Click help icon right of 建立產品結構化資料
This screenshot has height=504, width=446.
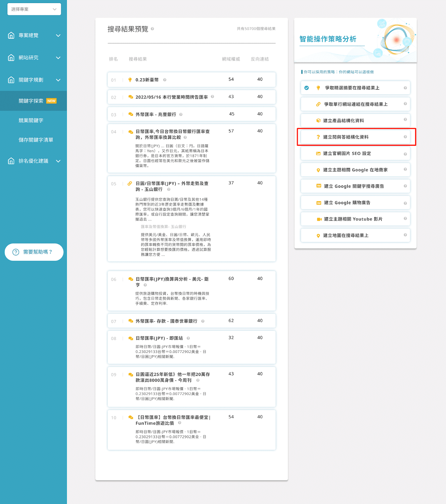point(405,120)
